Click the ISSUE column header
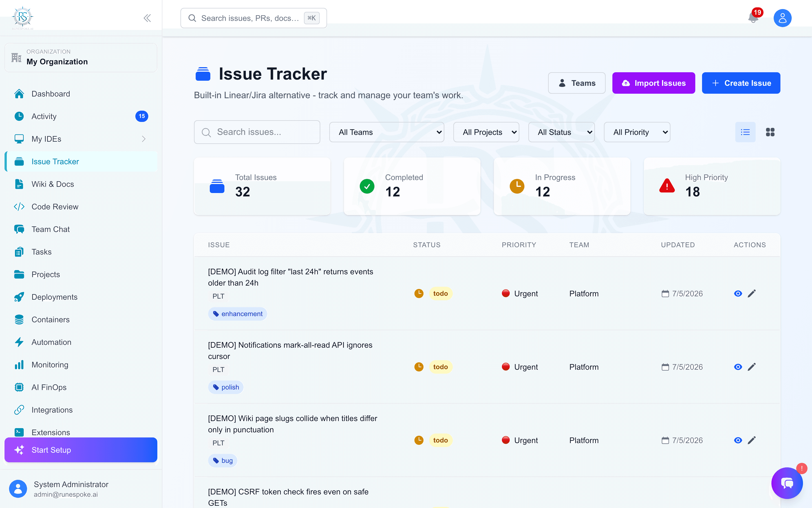This screenshot has height=508, width=812. [x=219, y=245]
